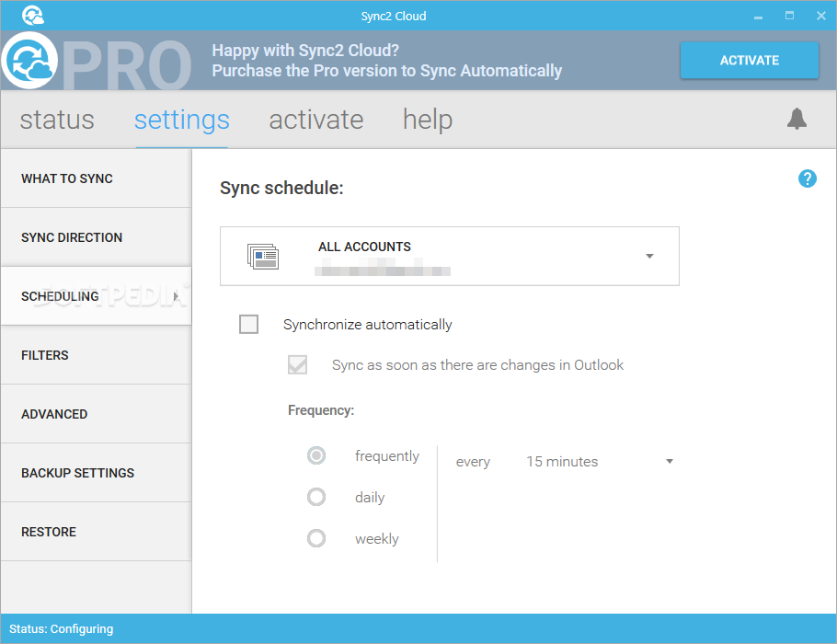Open help via blue question mark icon

pos(808,178)
